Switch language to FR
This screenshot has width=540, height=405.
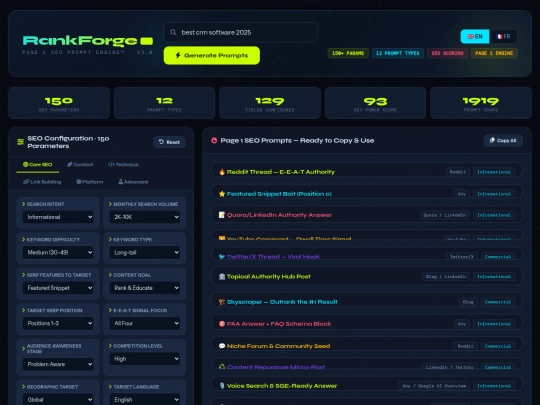point(503,37)
